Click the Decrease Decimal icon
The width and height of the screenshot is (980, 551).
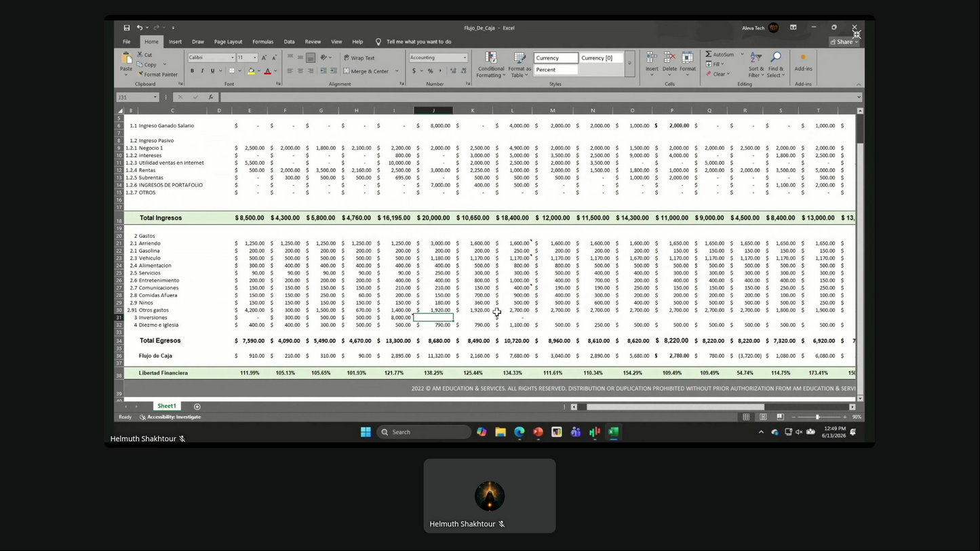(x=464, y=71)
